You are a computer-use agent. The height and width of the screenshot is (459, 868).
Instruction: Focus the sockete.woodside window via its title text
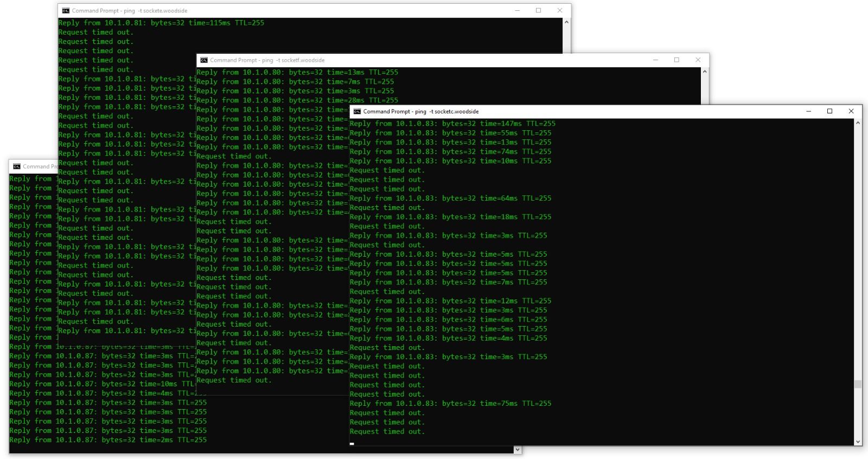click(x=130, y=11)
